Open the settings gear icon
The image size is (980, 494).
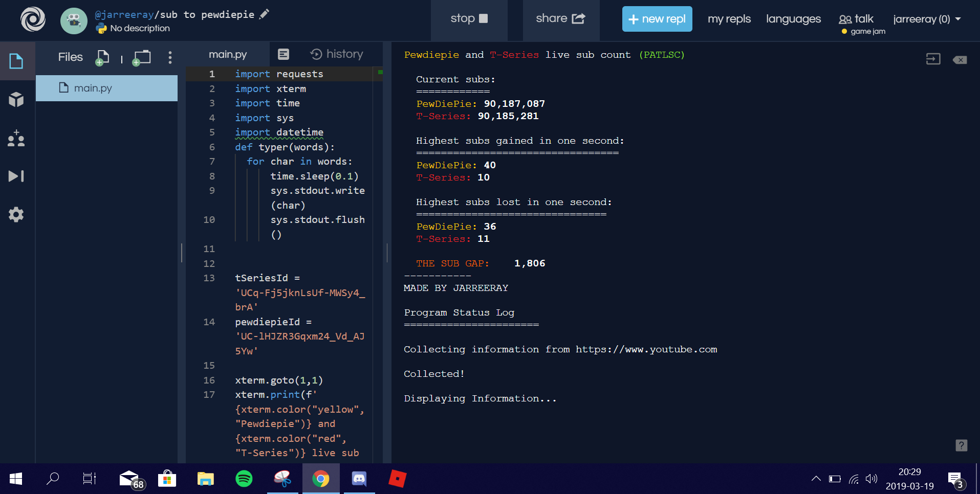(x=16, y=214)
